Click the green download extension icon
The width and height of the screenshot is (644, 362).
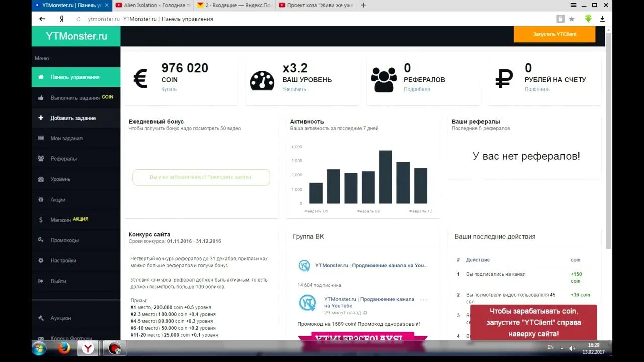[588, 19]
